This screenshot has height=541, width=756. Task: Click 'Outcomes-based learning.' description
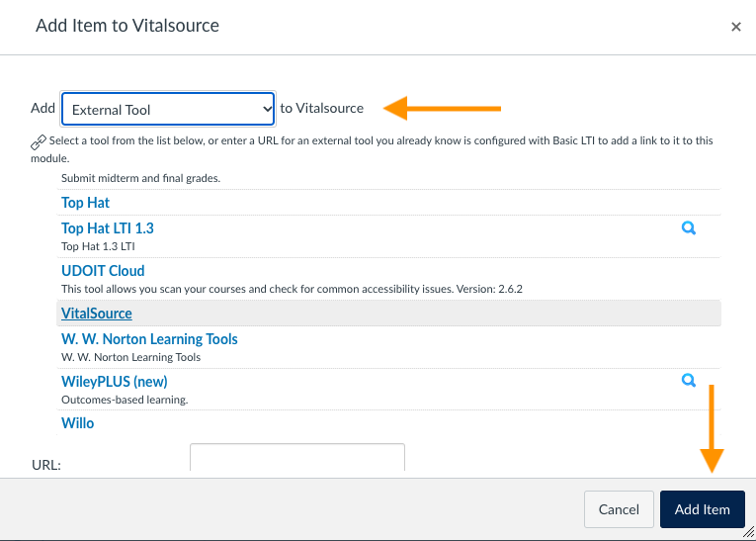[x=125, y=400]
